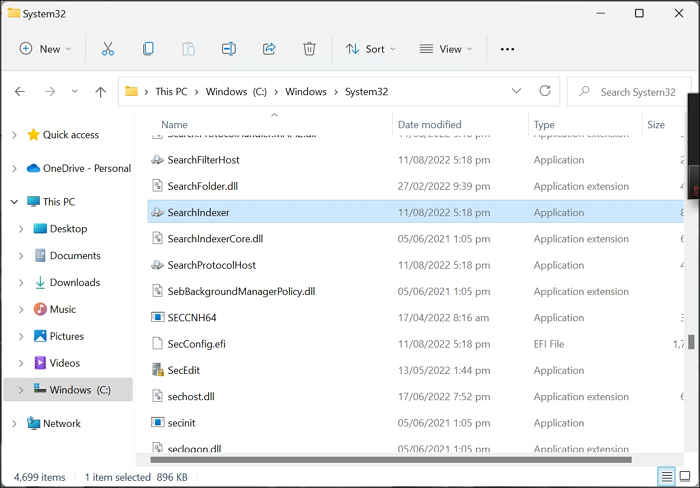The width and height of the screenshot is (700, 488).
Task: Click the System32 title bar folder icon
Action: coord(14,13)
